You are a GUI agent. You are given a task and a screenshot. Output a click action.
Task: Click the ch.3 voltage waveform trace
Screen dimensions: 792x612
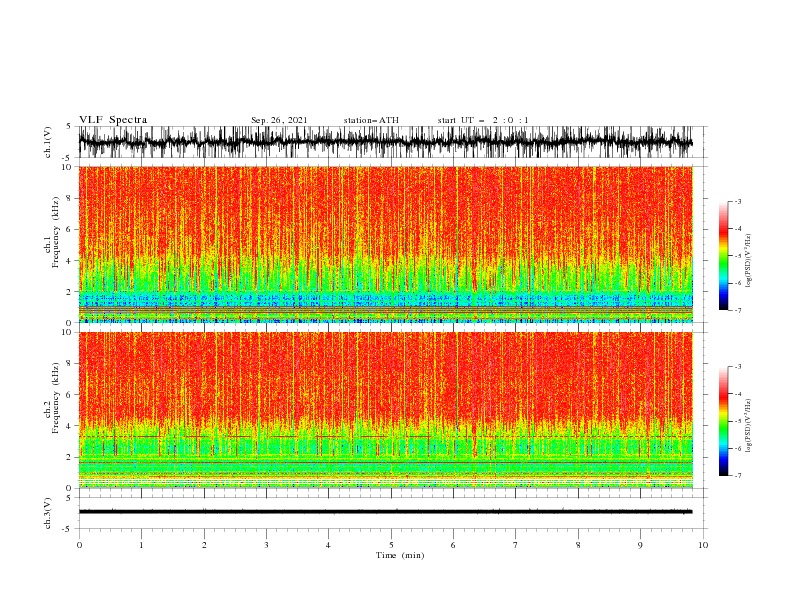pyautogui.click(x=386, y=512)
